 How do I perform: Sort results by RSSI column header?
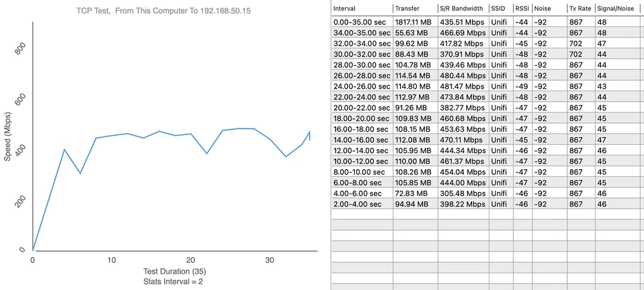pyautogui.click(x=522, y=8)
